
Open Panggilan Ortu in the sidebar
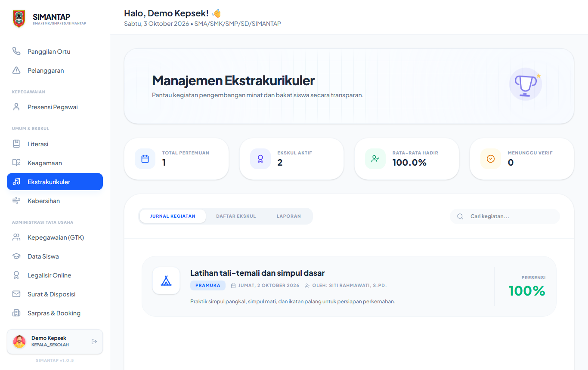click(55, 52)
